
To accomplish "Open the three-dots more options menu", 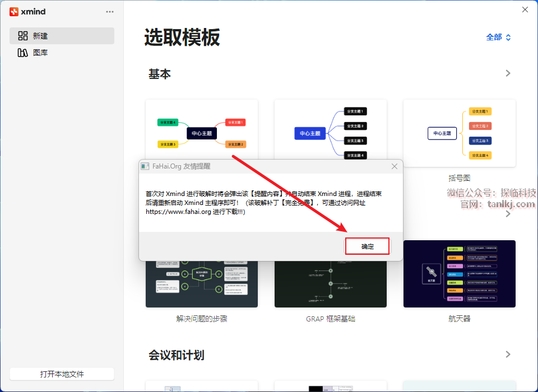I will 110,12.
